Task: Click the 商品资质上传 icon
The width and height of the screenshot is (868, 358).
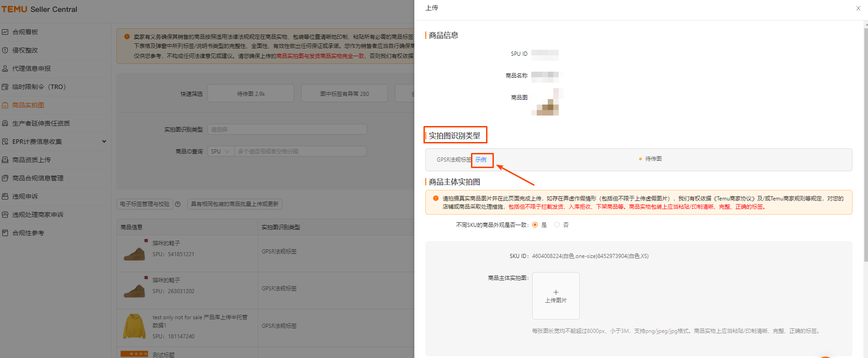Action: 5,160
